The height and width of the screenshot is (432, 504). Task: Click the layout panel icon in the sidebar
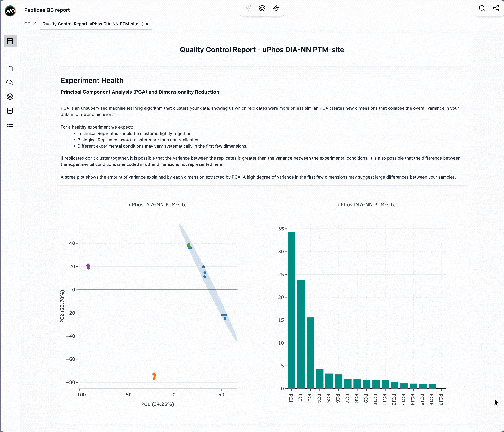(10, 41)
